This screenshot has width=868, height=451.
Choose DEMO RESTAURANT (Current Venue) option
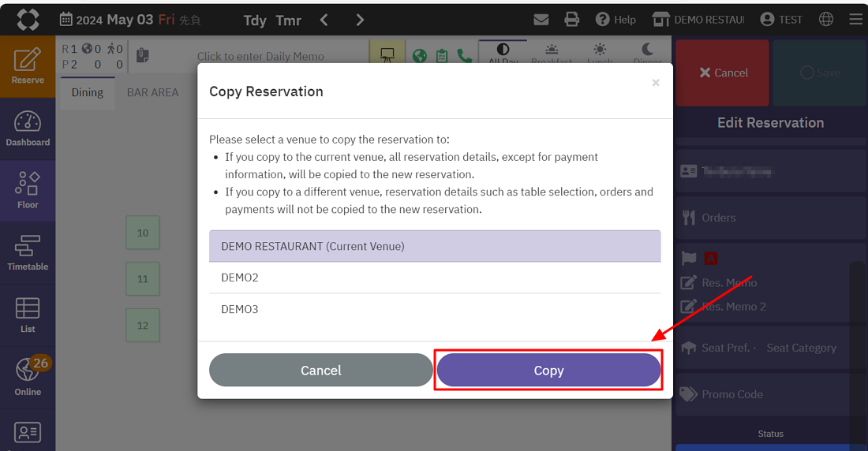click(434, 246)
